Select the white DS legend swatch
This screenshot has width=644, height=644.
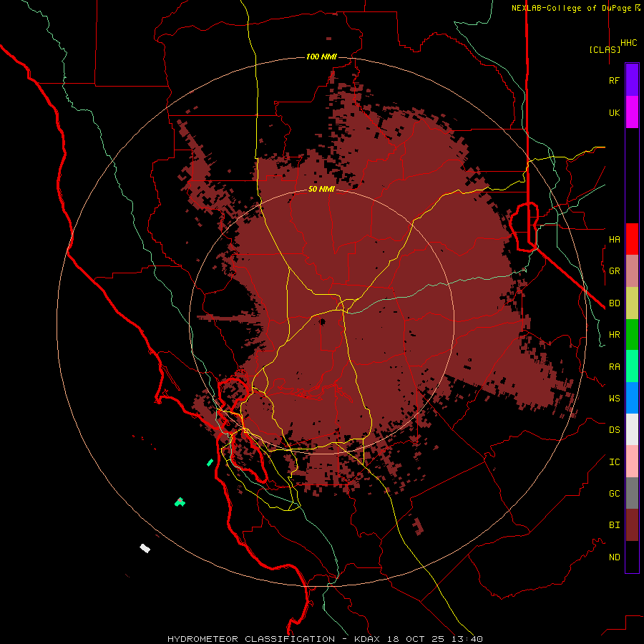(632, 429)
